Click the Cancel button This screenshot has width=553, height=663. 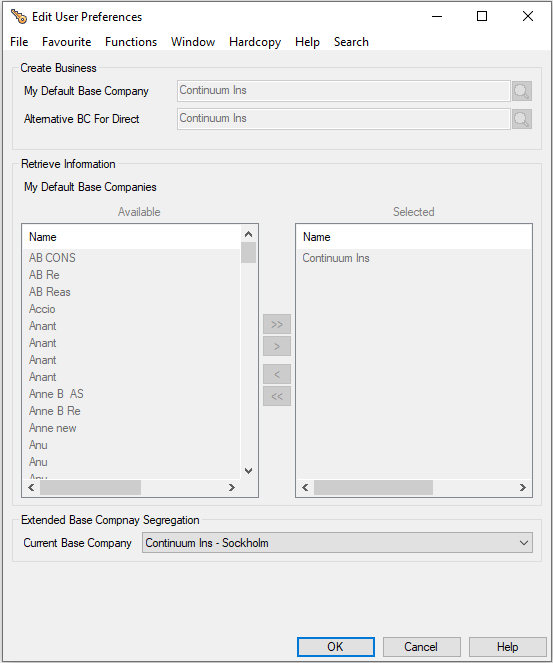422,647
